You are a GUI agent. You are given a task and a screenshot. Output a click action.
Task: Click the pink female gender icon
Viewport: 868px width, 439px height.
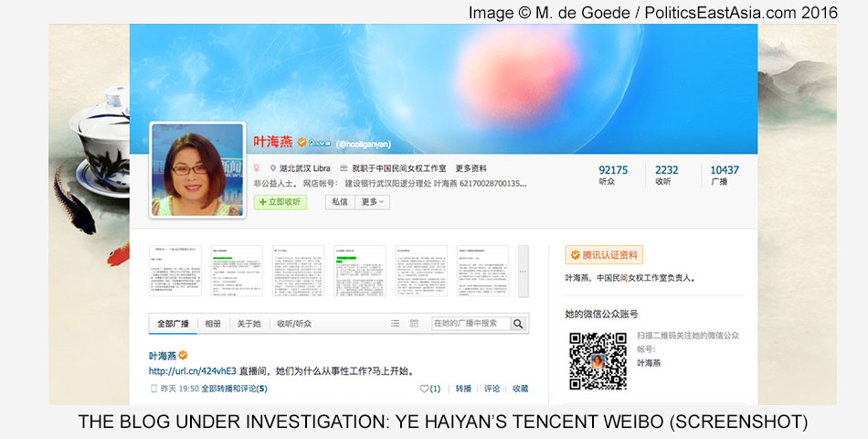point(257,168)
